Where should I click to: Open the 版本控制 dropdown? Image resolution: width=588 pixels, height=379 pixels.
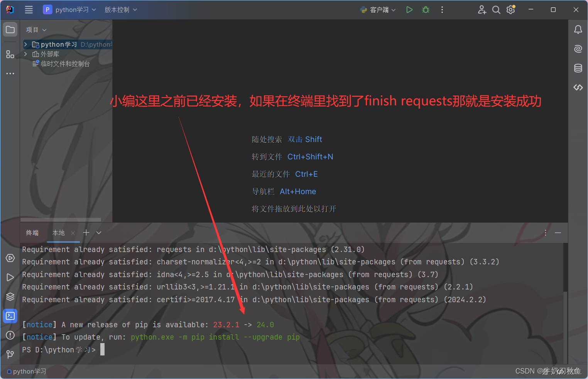click(121, 10)
